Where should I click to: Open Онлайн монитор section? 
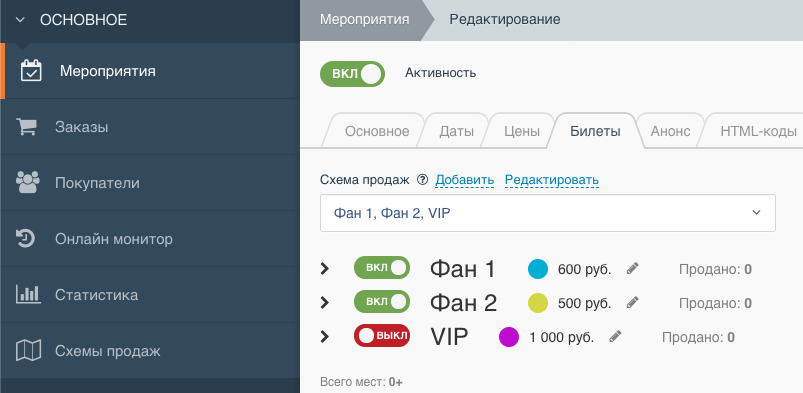150,239
